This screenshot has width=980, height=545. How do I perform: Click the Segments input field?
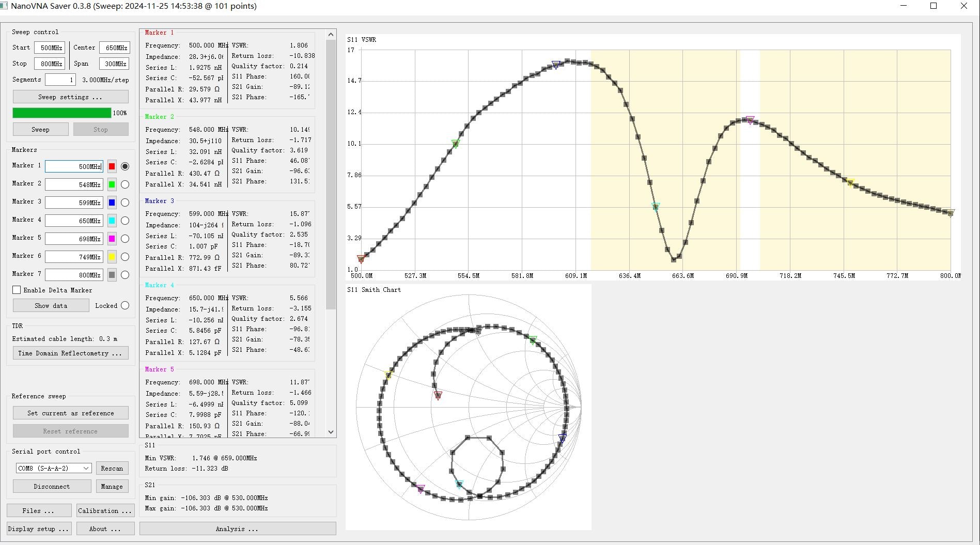[x=60, y=80]
